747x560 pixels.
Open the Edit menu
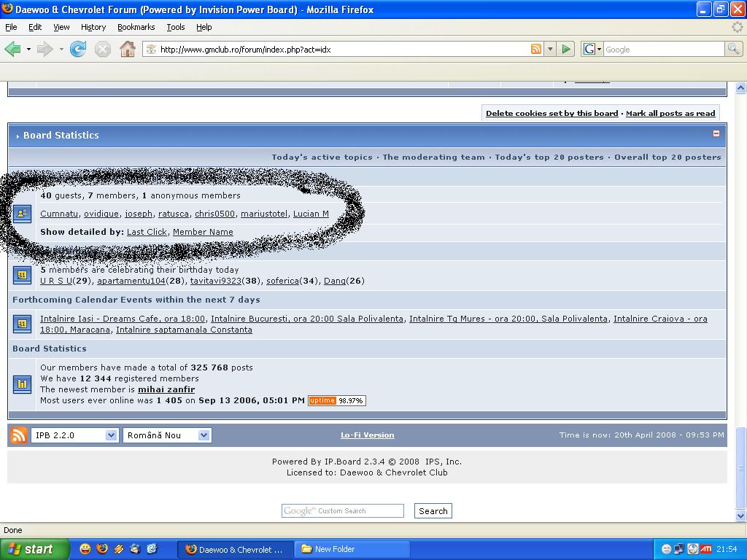35,27
